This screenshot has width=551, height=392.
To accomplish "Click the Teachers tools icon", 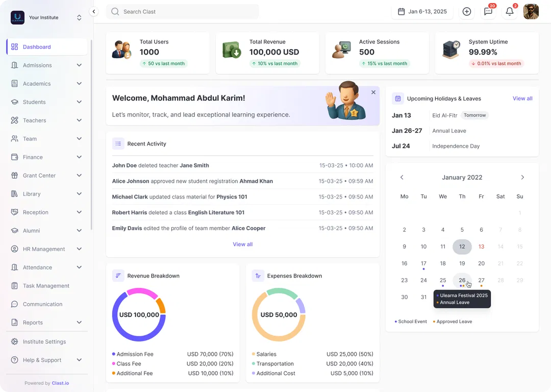I will coord(14,120).
